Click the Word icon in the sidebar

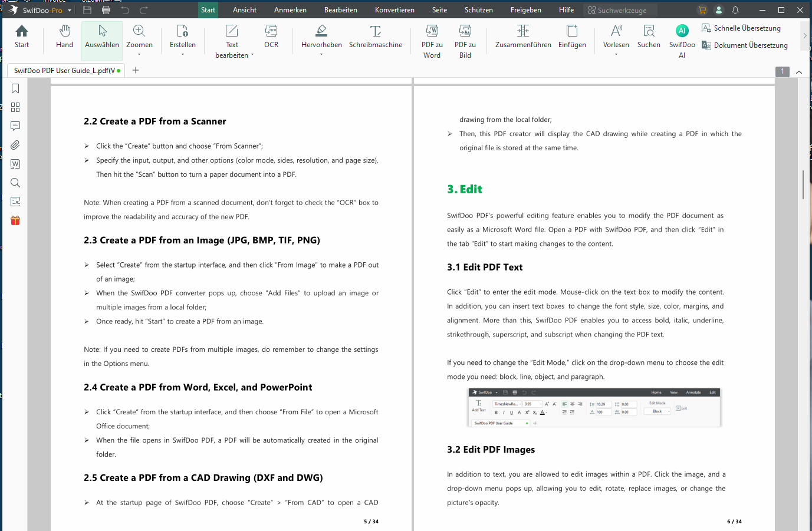[15, 164]
